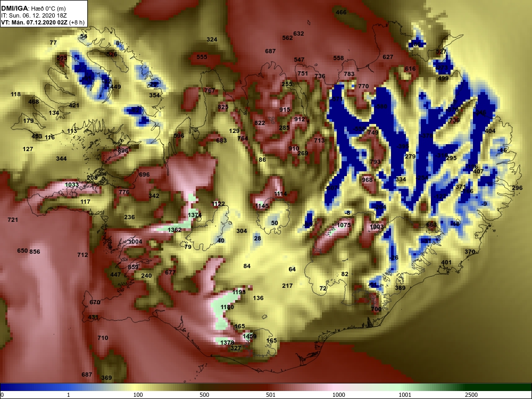Select the 1145 map value
The image size is (532, 399).
point(262,206)
